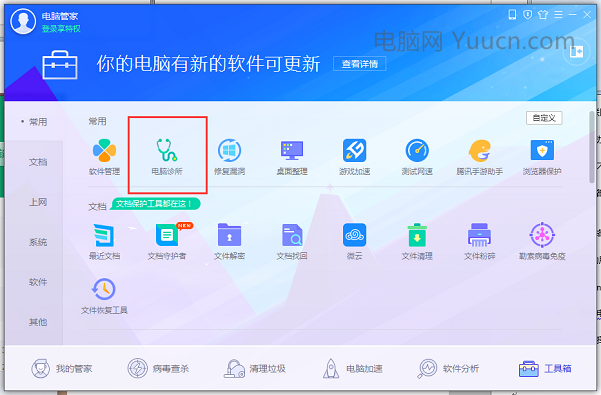This screenshot has height=395, width=601.
Task: Launch the 文档守护者 document guardian
Action: pyautogui.click(x=167, y=241)
